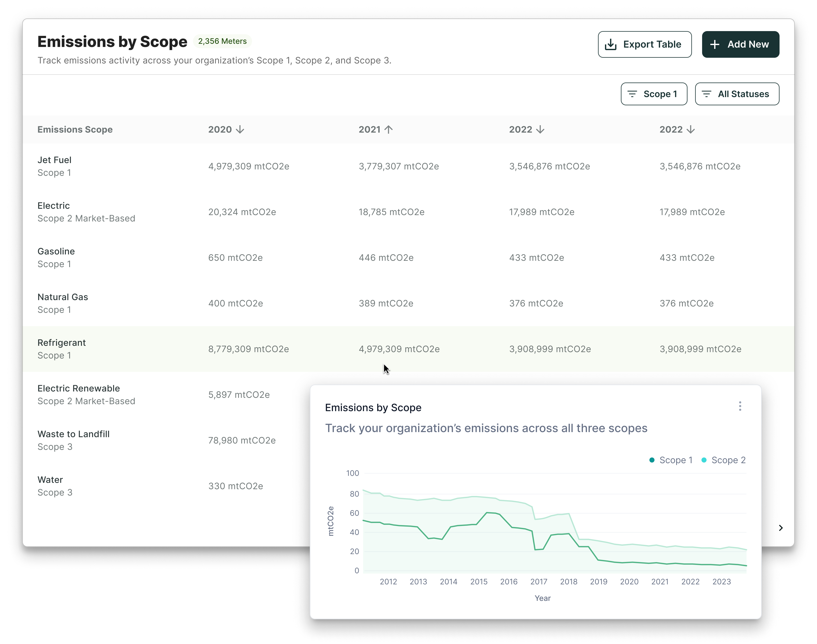817x644 pixels.
Task: Toggle Scope 1 series in chart legend
Action: 671,460
